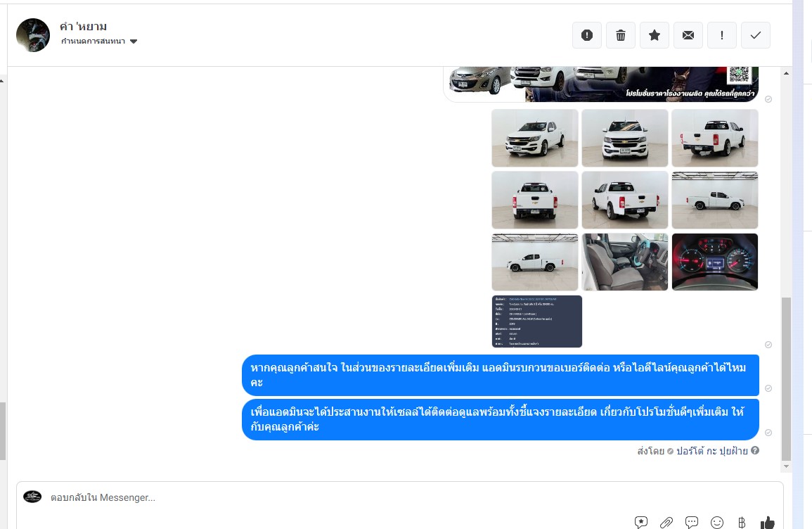This screenshot has height=529, width=812.
Task: Open front-left white pickup photo
Action: pyautogui.click(x=535, y=138)
